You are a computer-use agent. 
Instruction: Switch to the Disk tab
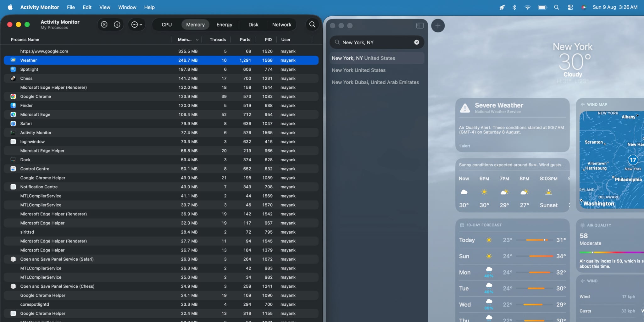[253, 25]
